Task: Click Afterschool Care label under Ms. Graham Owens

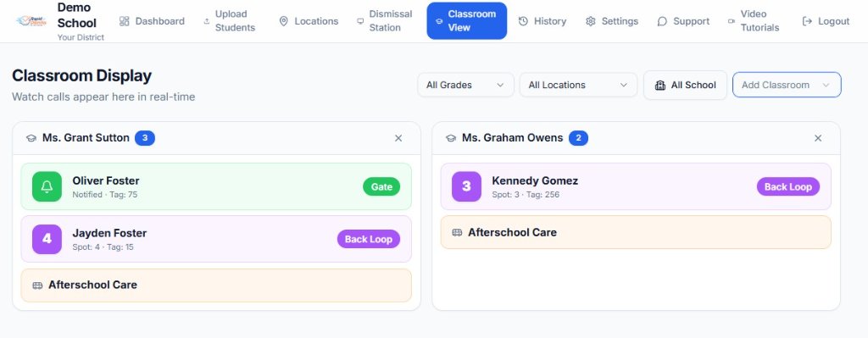Action: [x=513, y=232]
